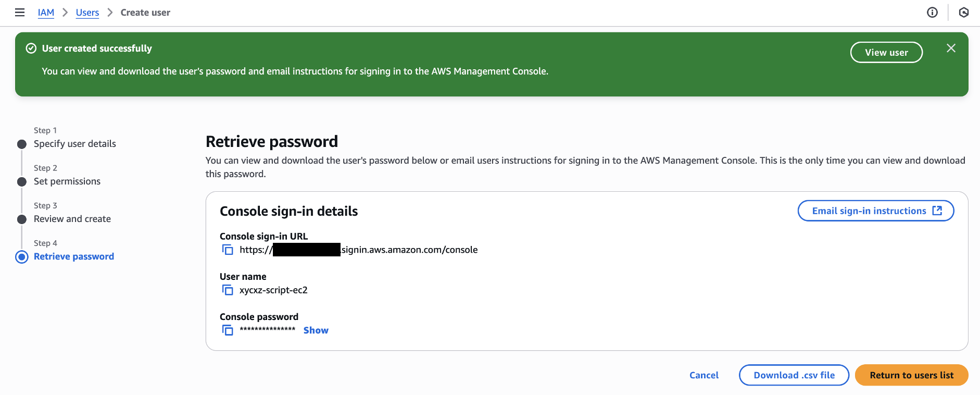The height and width of the screenshot is (395, 980).
Task: Click View user button
Action: click(x=886, y=53)
